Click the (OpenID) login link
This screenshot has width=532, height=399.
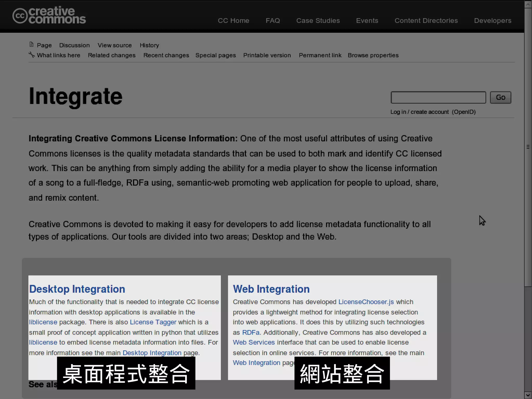tap(464, 112)
